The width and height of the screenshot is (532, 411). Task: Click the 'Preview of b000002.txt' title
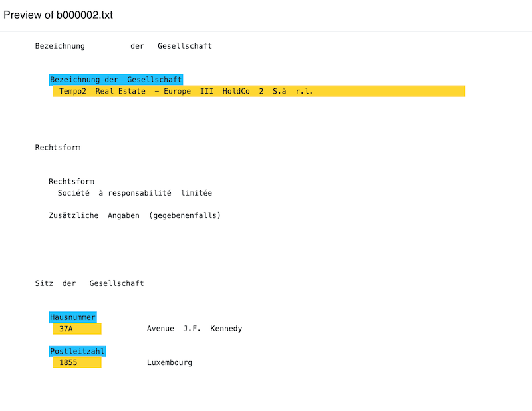pos(59,15)
